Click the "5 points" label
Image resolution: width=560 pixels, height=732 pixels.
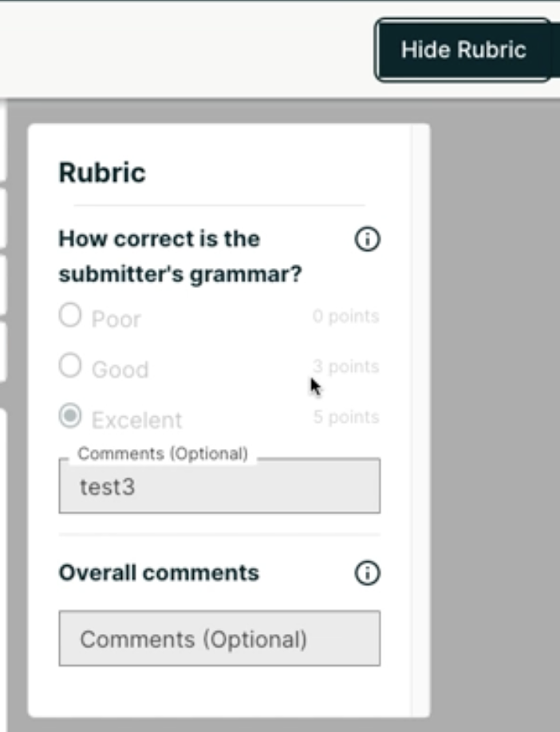coord(345,417)
